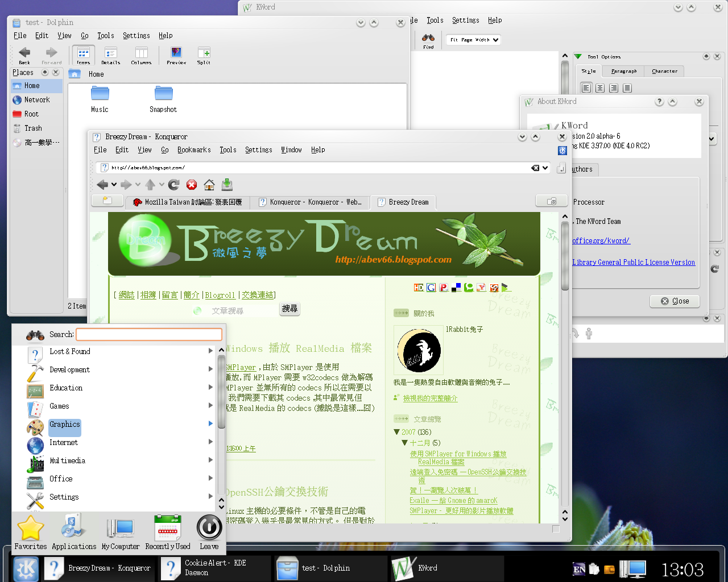
Task: Click the KDE Kickoff launcher button
Action: pyautogui.click(x=26, y=568)
